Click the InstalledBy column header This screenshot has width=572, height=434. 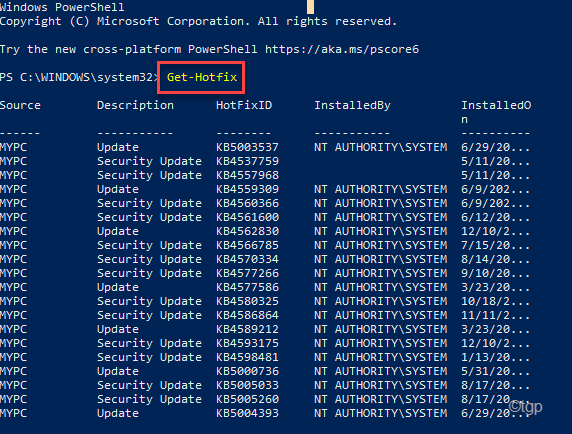click(352, 106)
